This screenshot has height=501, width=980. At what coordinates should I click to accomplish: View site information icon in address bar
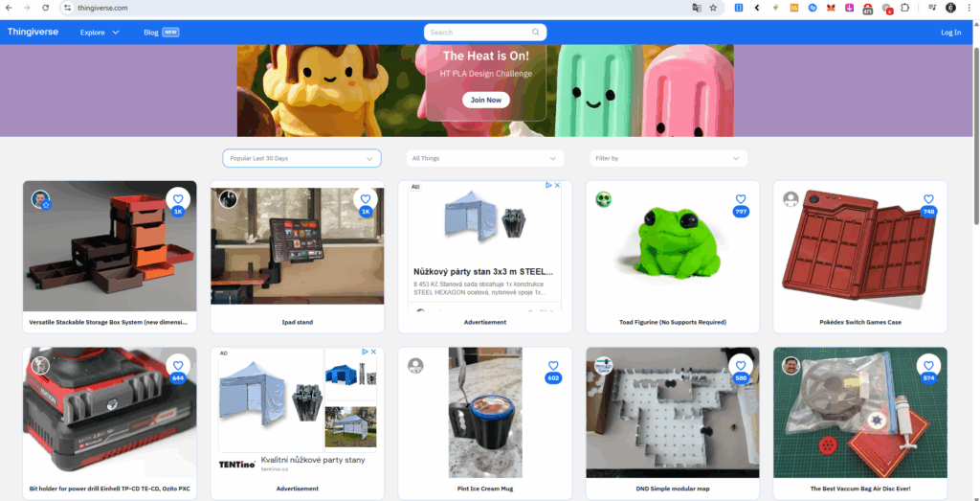click(x=68, y=8)
